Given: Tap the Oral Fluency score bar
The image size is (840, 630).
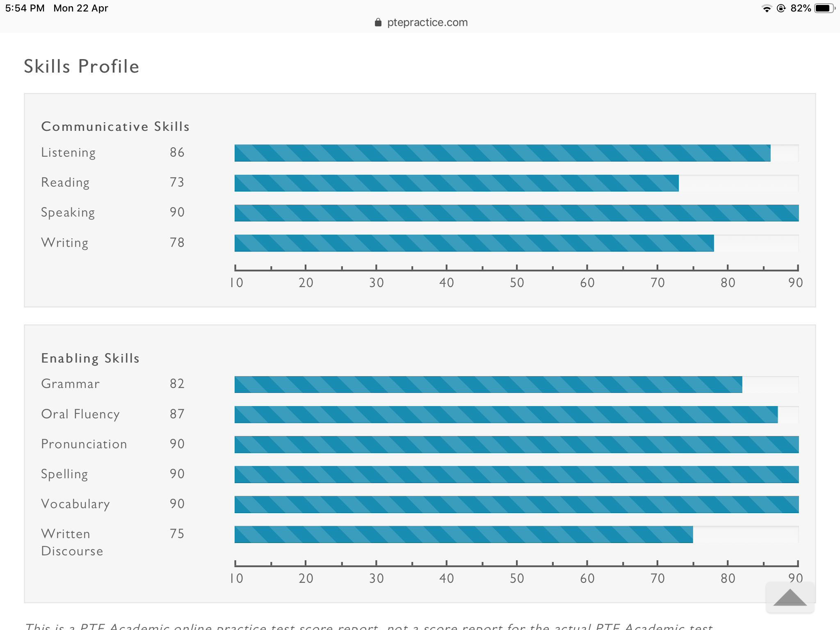Looking at the screenshot, I should point(506,414).
